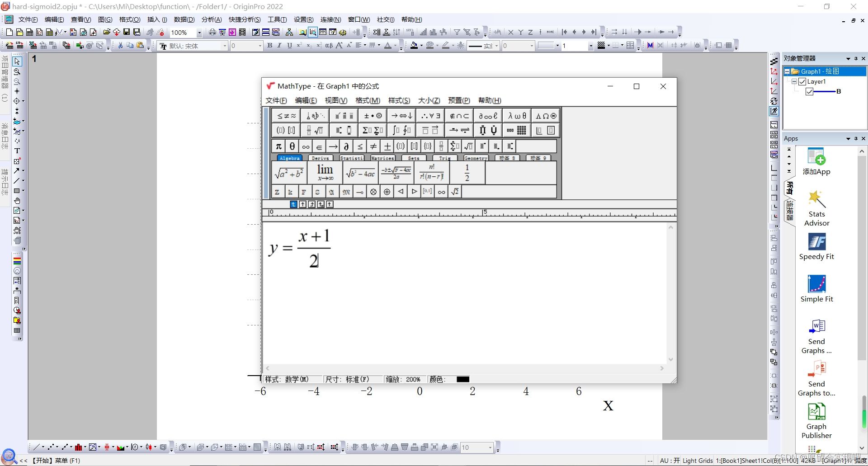Open MathType's 文件(F) menu
The height and width of the screenshot is (466, 868).
[276, 100]
